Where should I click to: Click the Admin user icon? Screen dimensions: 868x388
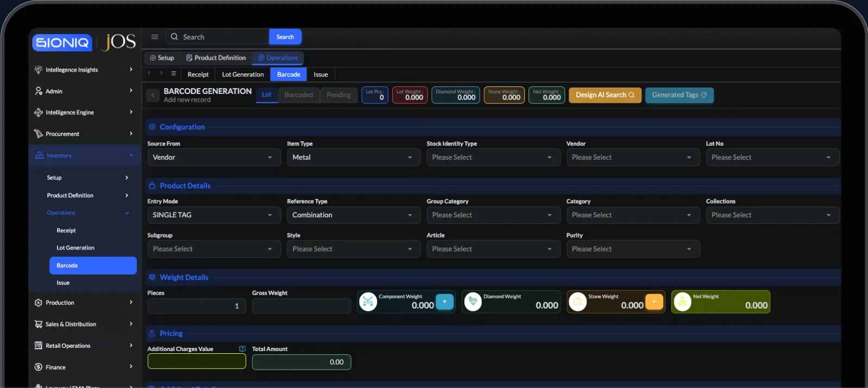39,91
